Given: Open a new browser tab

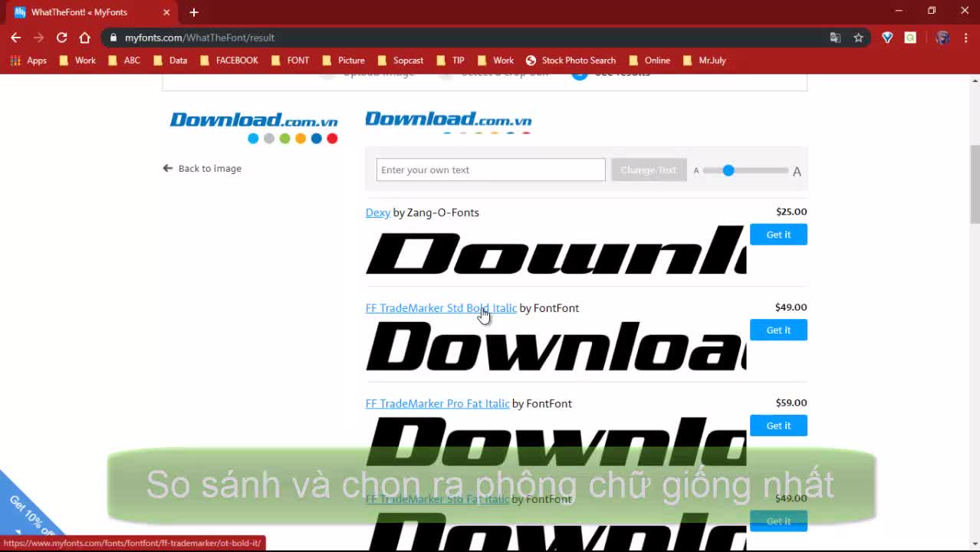Looking at the screenshot, I should (194, 12).
